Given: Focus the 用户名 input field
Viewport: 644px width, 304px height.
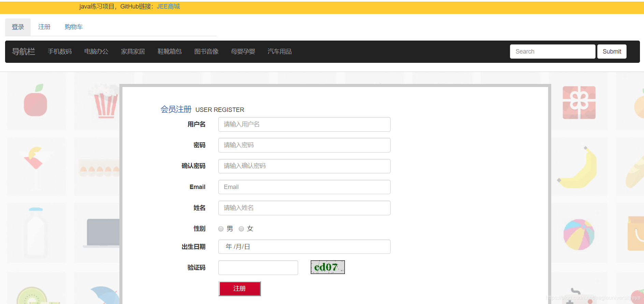Looking at the screenshot, I should point(304,124).
